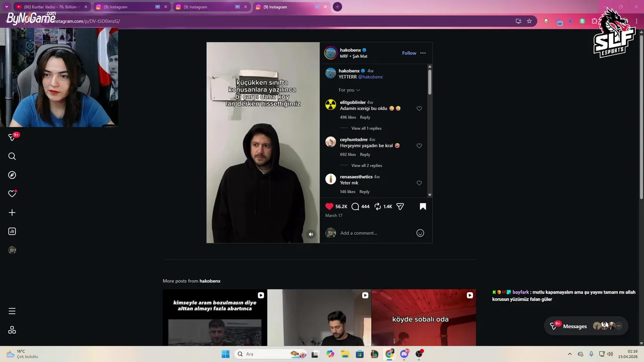This screenshot has width=644, height=362.
Task: Open File Explorer from the taskbar
Action: coord(345,354)
